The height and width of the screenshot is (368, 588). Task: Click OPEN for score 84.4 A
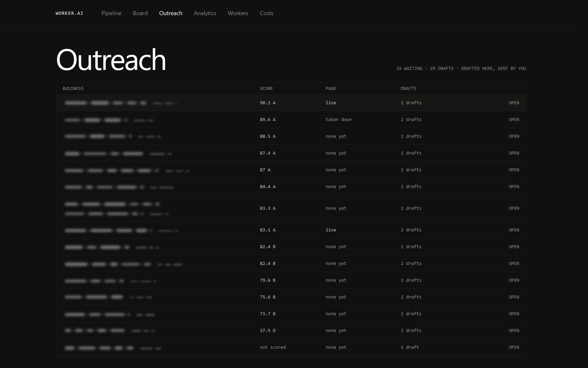pos(514,187)
